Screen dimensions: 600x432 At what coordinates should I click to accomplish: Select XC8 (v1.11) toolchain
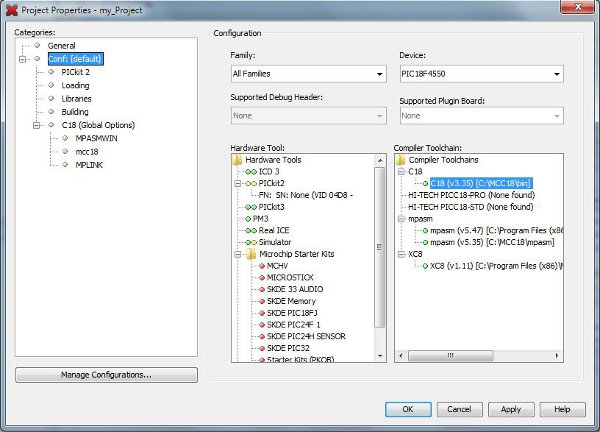496,266
